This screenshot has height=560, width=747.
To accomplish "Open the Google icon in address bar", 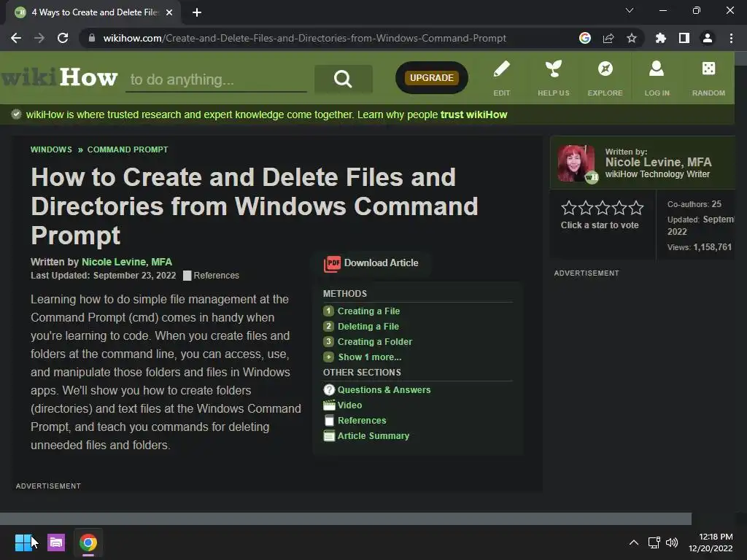I will pyautogui.click(x=584, y=38).
